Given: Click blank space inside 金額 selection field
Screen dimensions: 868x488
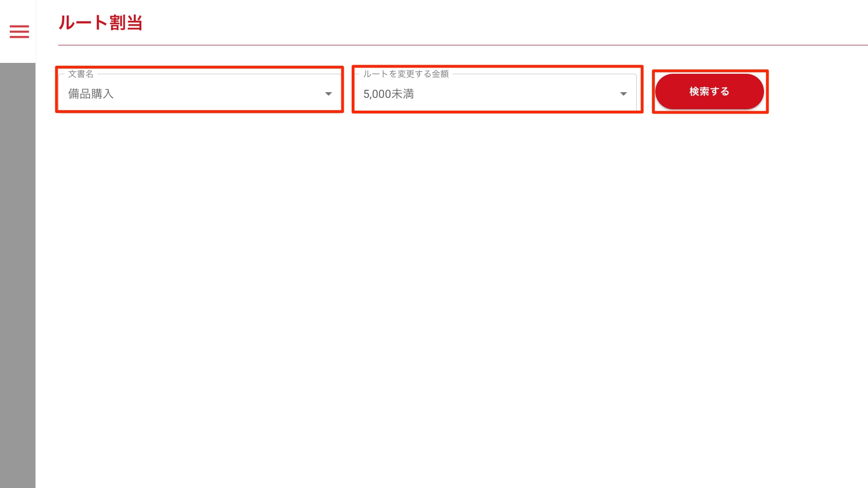Looking at the screenshot, I should (x=515, y=94).
